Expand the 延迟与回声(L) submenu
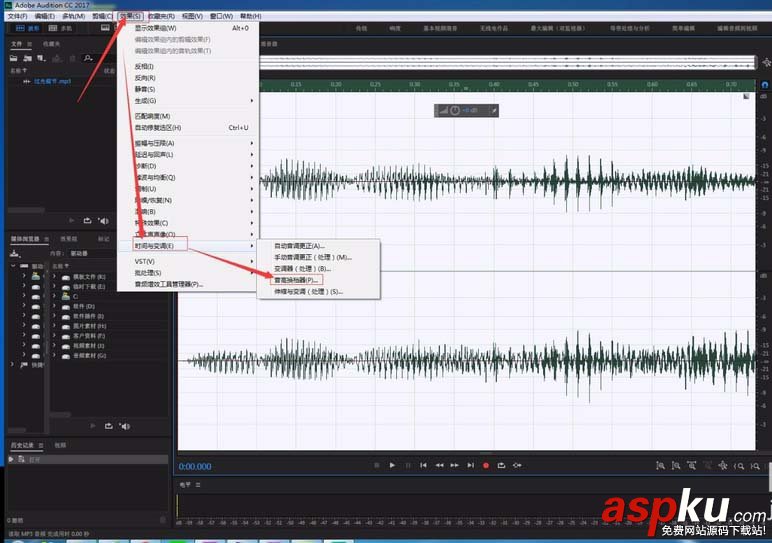This screenshot has width=772, height=543. 188,155
